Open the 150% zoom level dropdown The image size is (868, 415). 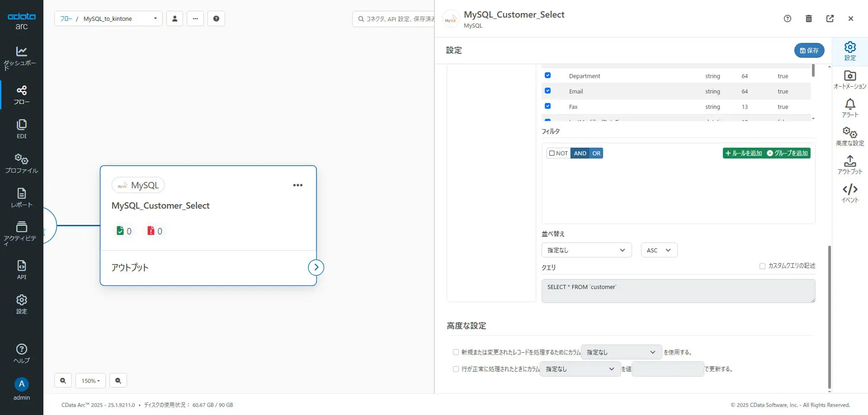pyautogui.click(x=90, y=381)
